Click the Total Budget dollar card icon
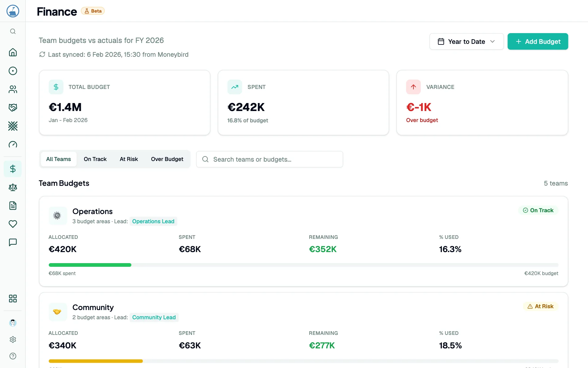 [x=56, y=87]
